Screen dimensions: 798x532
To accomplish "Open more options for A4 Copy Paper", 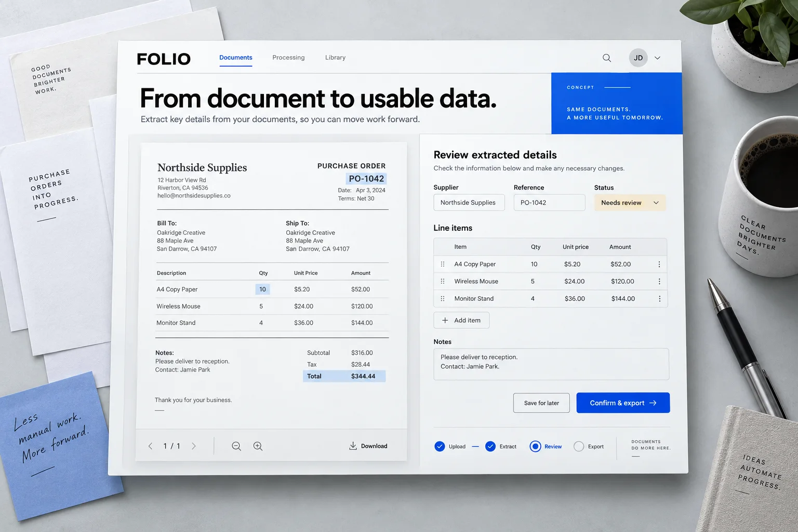I will [x=659, y=264].
